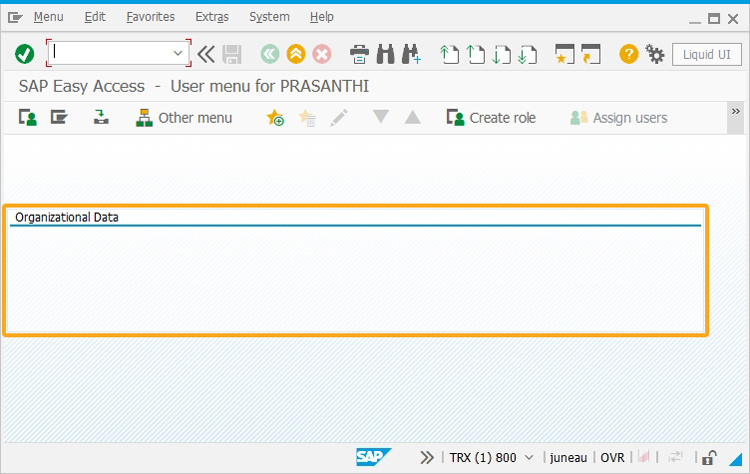The image size is (750, 474).
Task: Click the Print icon
Action: [x=359, y=54]
